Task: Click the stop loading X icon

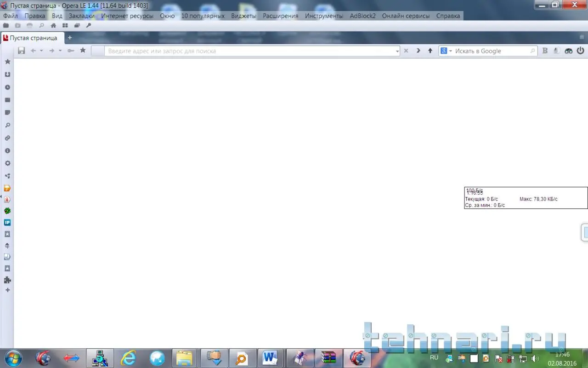Action: 406,51
